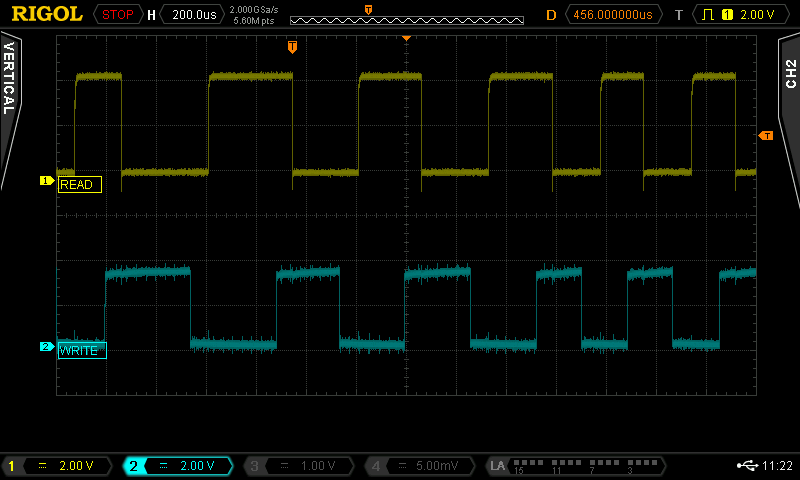Click the trigger source channel 1 badge

pos(727,15)
